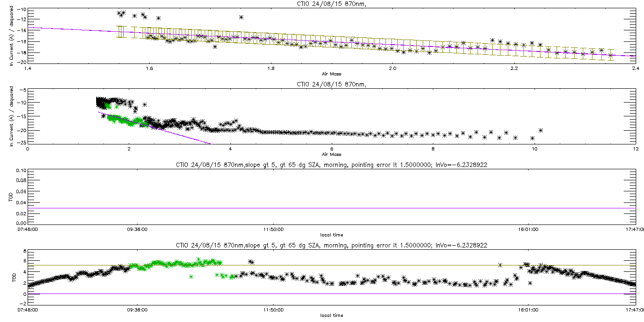Click the second plot's CTIO 24/08/15 870nm title
This screenshot has width=644, height=322.
[x=331, y=84]
